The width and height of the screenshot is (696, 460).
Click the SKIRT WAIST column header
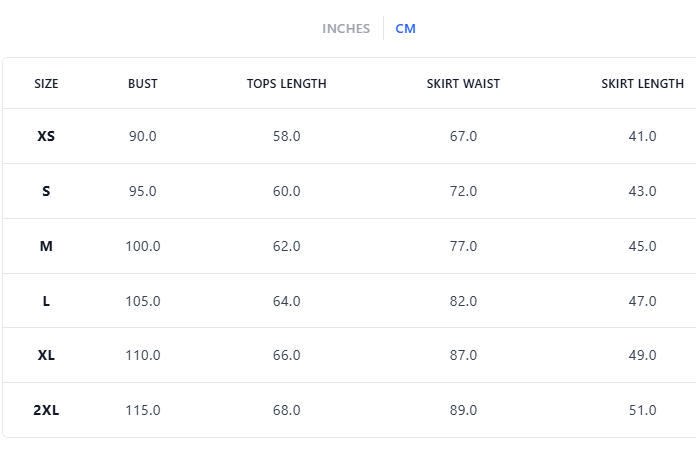463,84
